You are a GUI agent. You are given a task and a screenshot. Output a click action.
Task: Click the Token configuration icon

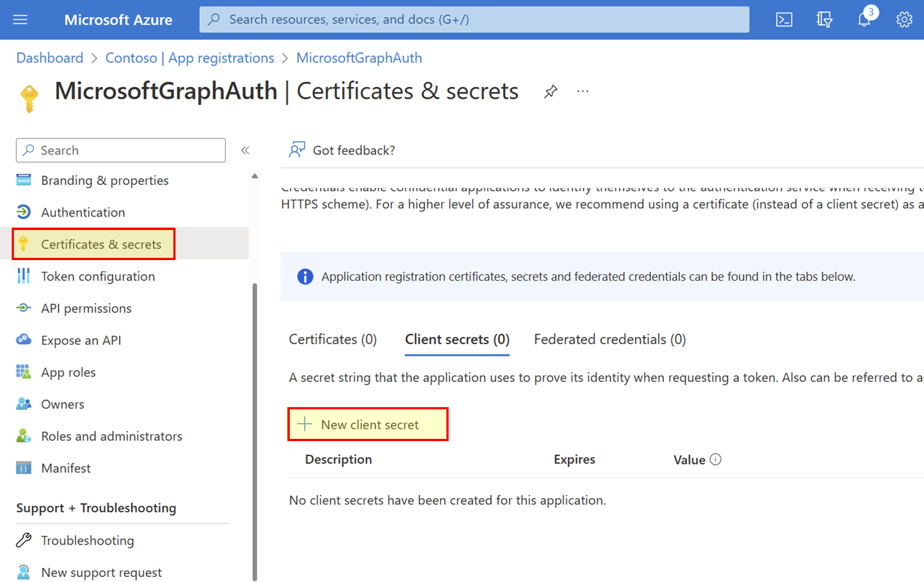pos(23,276)
